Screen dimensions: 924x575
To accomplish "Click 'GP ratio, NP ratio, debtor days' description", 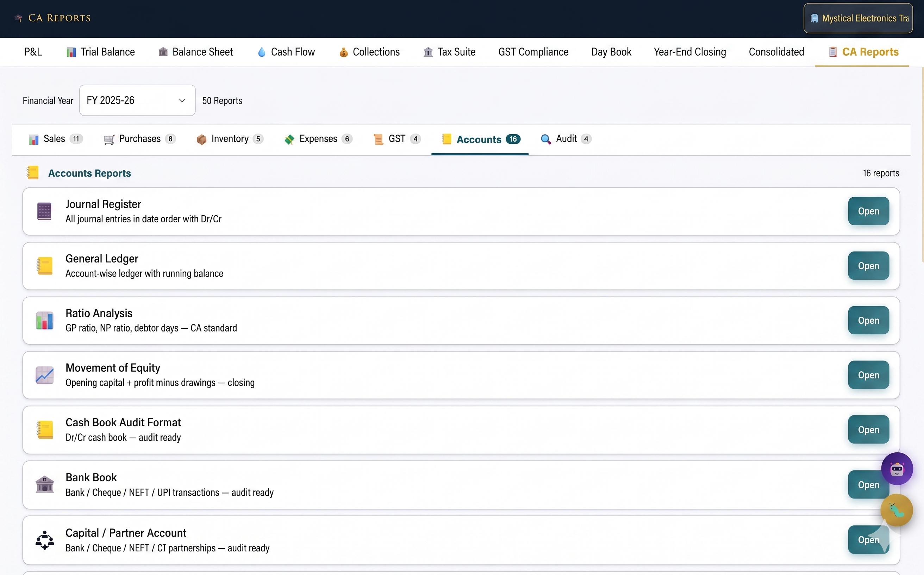I will 151,328.
